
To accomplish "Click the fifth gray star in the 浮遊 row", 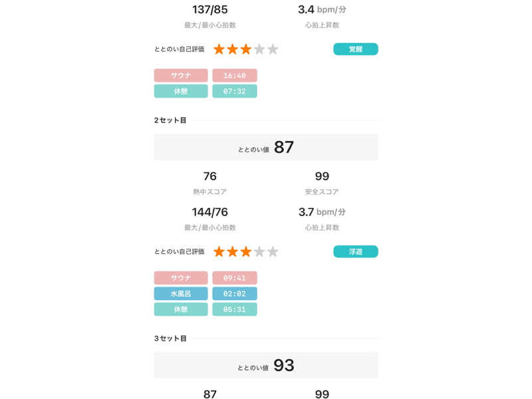I will click(x=273, y=251).
